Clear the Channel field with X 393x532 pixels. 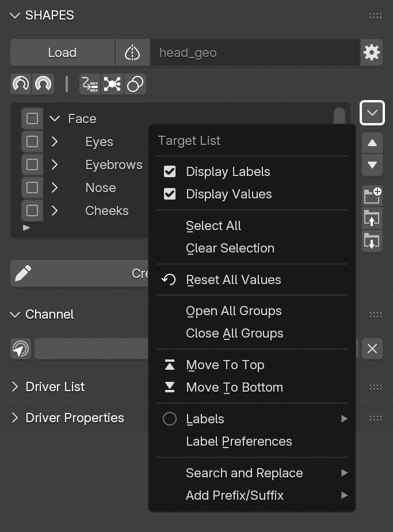tap(372, 349)
